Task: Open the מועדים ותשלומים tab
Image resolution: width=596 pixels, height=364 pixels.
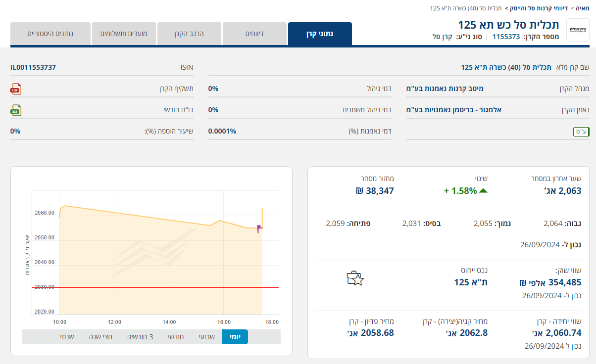Action: pos(124,34)
